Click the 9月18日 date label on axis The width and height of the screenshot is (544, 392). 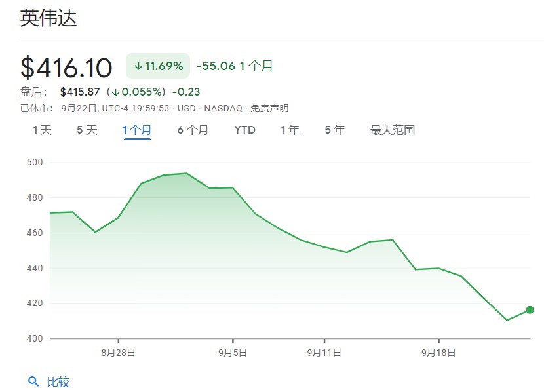(438, 352)
